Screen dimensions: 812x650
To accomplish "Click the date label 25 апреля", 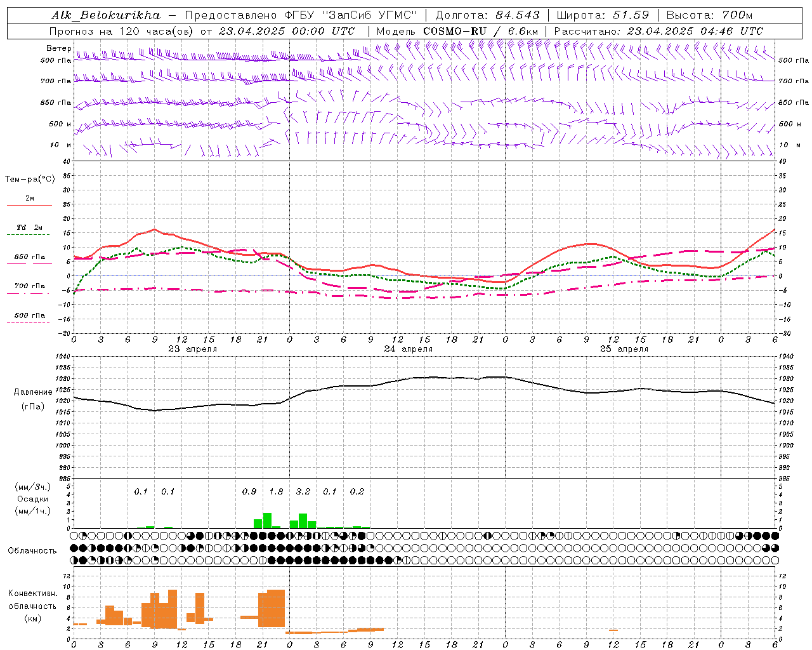I will tap(624, 349).
